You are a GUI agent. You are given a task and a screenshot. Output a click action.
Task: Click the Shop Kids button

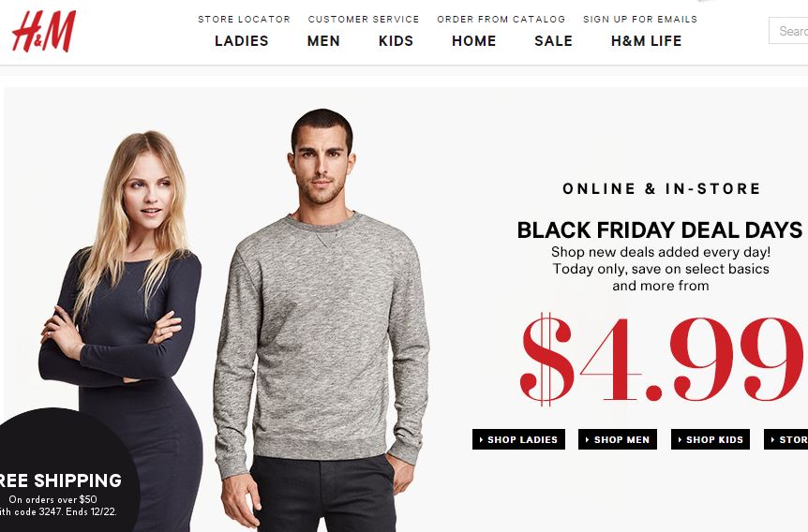[x=711, y=439]
